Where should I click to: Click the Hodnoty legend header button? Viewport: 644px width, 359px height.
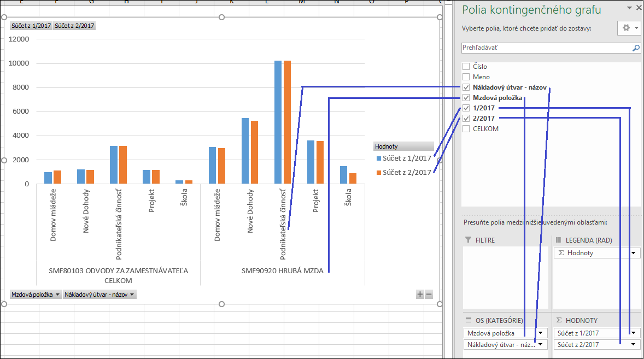pyautogui.click(x=403, y=146)
